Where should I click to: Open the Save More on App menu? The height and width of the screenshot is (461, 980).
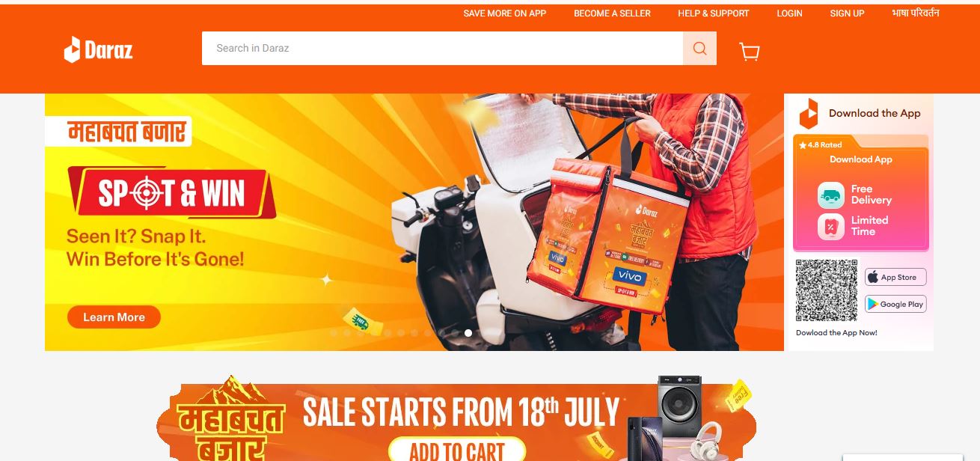505,13
